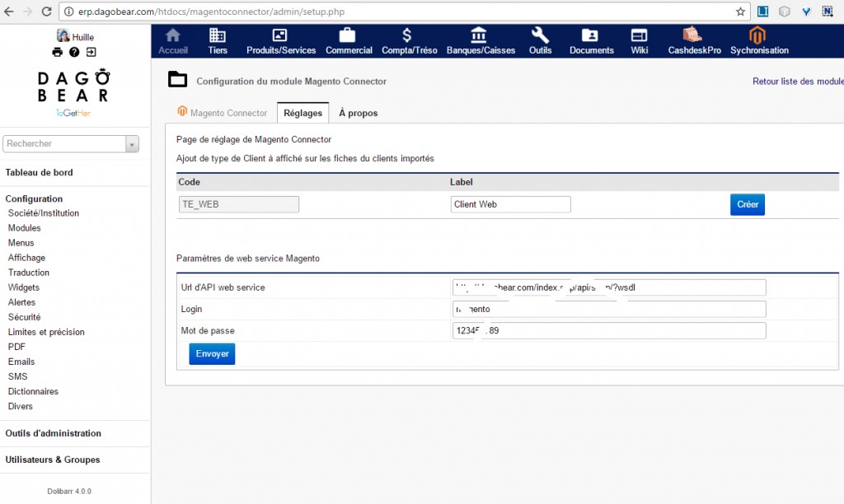Click the logout icon beside help
The height and width of the screenshot is (504, 844).
(x=91, y=52)
